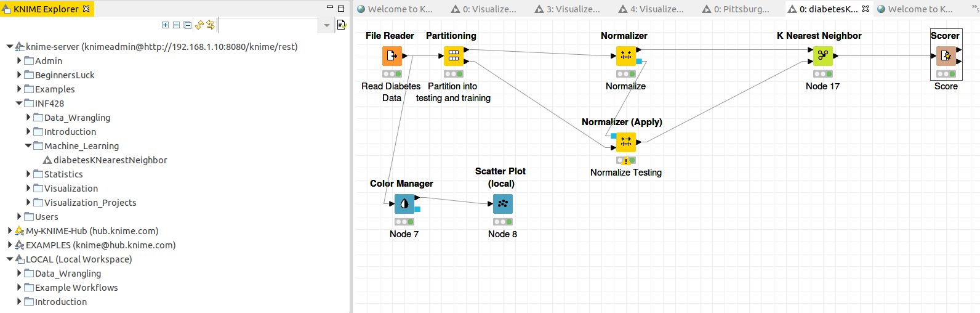Click the File Reader node icon

tap(392, 56)
